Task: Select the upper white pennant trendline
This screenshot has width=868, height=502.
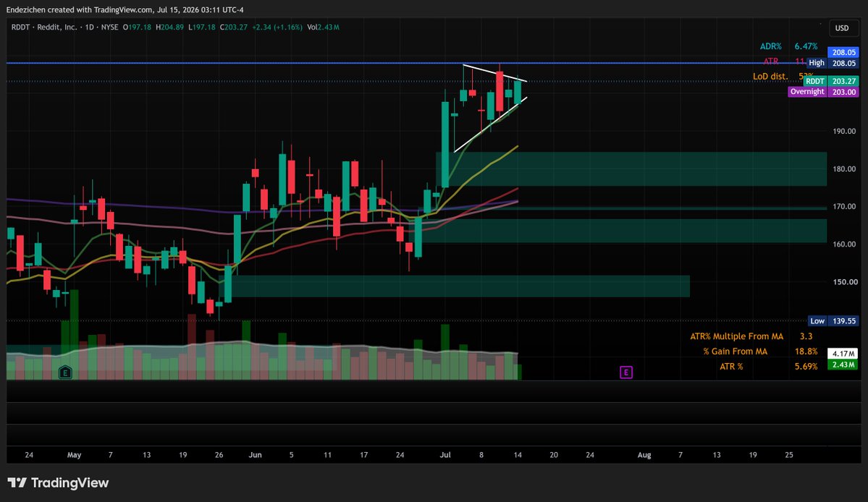Action: [495, 74]
